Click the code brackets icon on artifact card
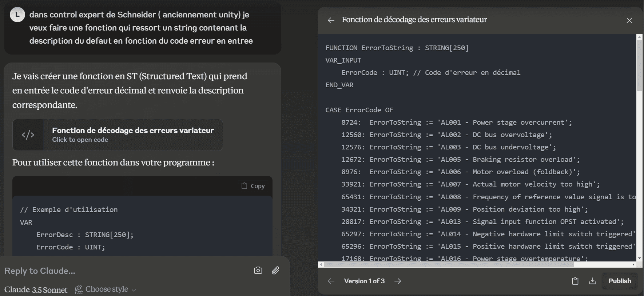The width and height of the screenshot is (644, 296). 28,135
